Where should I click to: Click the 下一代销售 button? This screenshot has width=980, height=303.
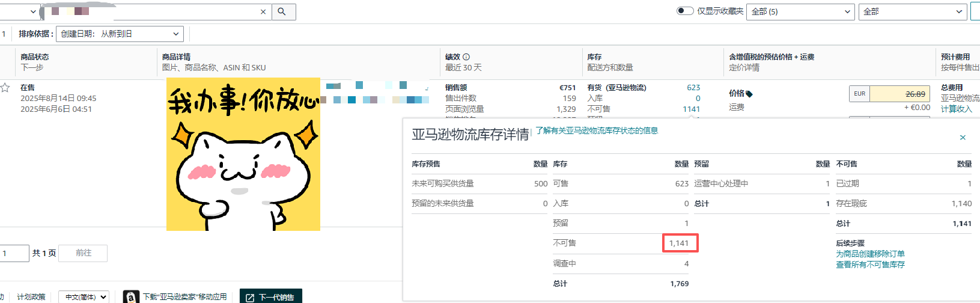click(x=270, y=297)
